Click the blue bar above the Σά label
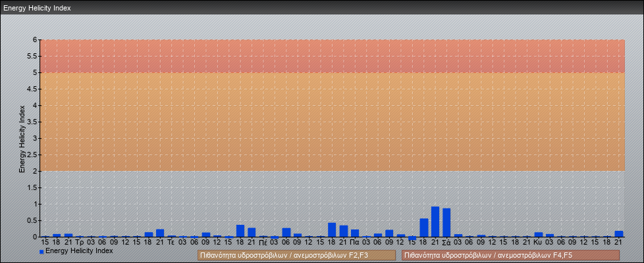 [x=446, y=222]
